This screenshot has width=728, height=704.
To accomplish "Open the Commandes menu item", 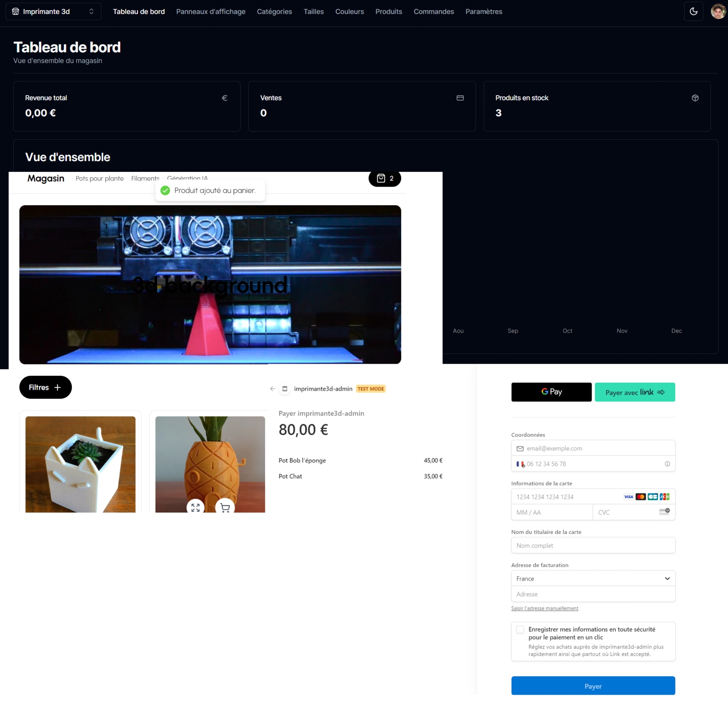I will pyautogui.click(x=433, y=12).
